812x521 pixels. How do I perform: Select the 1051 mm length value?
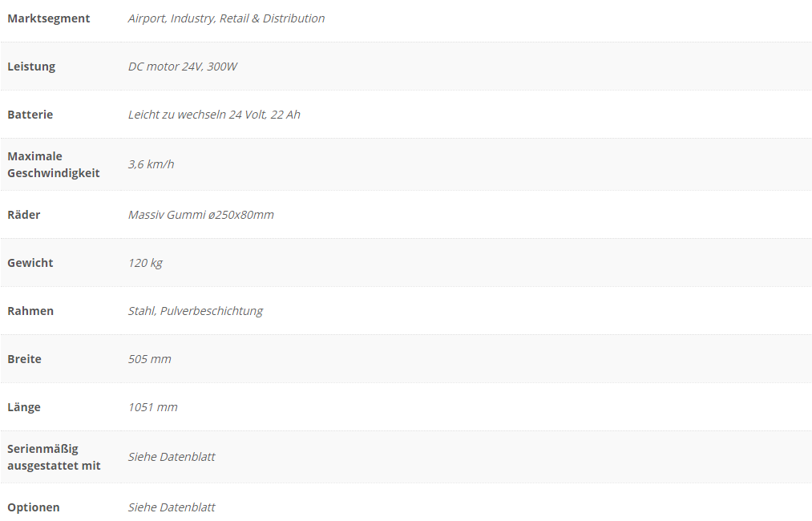pyautogui.click(x=153, y=407)
